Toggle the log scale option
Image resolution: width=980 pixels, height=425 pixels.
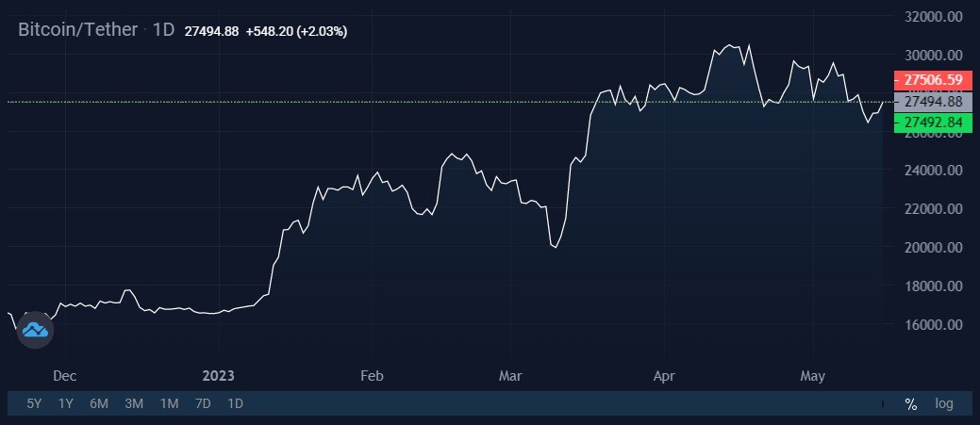coord(944,403)
